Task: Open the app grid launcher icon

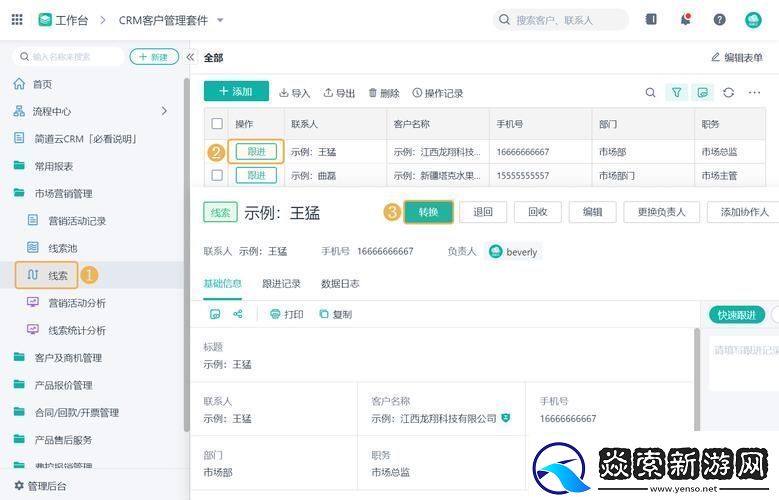Action: pos(17,19)
